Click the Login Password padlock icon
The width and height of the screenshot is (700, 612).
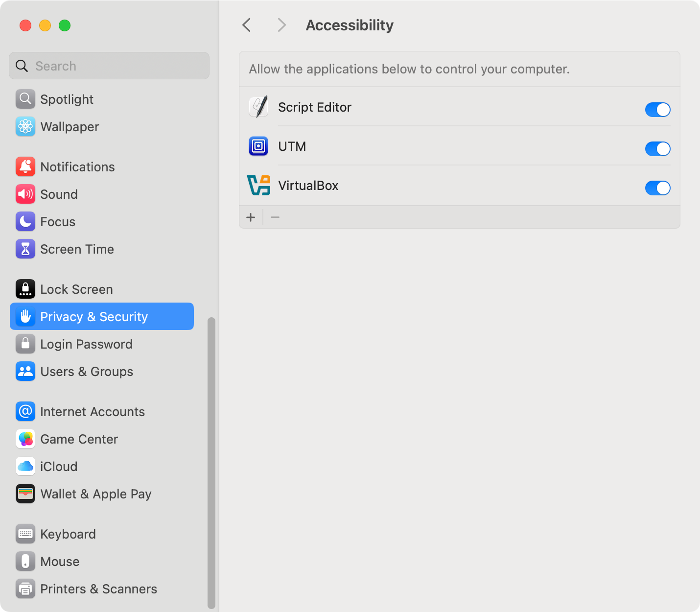(25, 344)
